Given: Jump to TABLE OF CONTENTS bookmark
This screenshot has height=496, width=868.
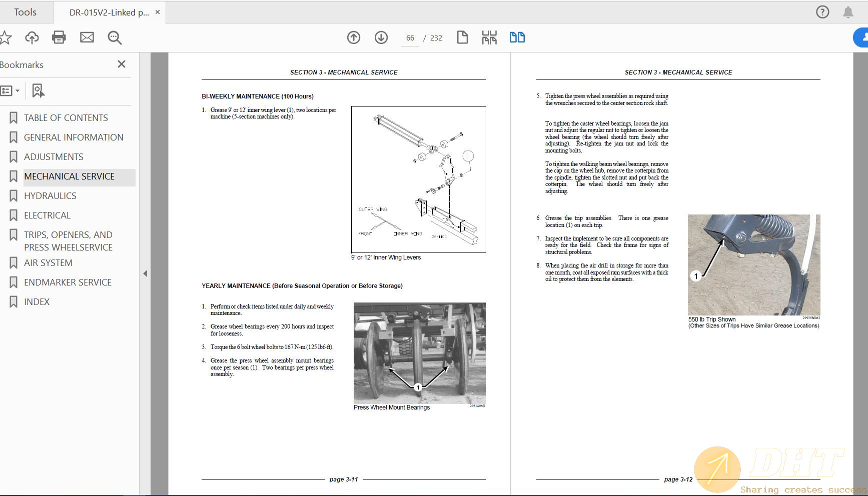Looking at the screenshot, I should click(66, 118).
